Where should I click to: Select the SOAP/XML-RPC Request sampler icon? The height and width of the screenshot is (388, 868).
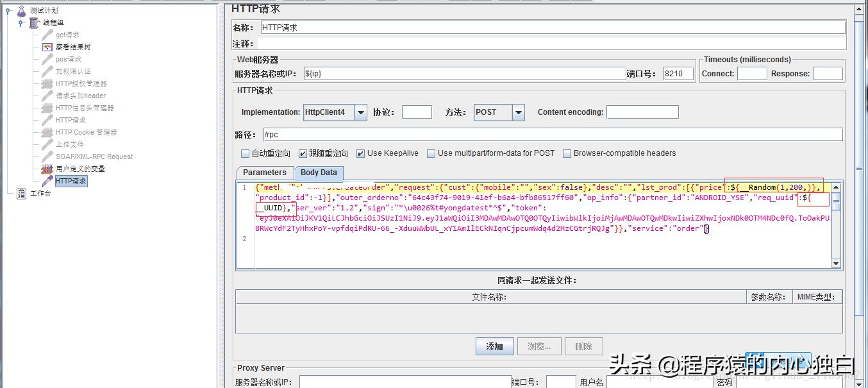coord(46,156)
